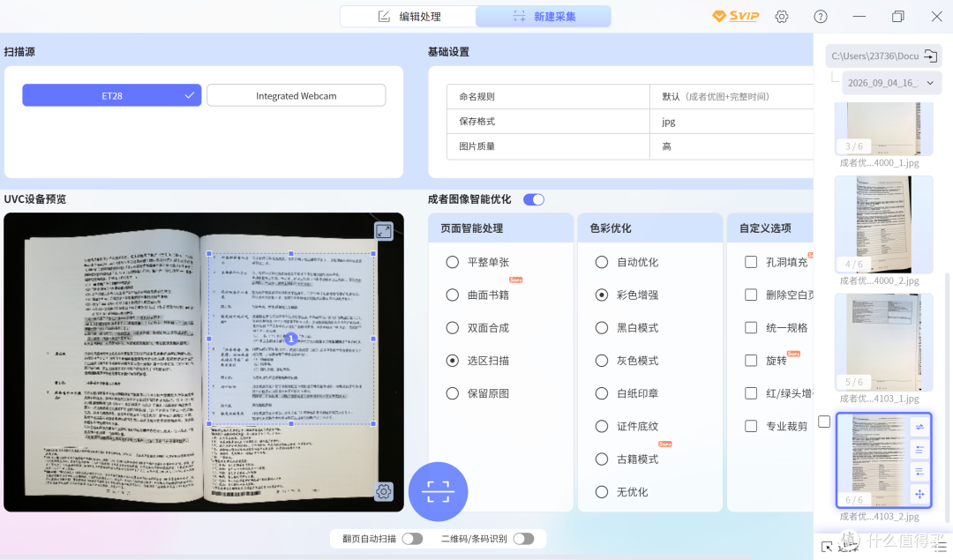Click file name 成者优...4000_2.jpg
This screenshot has width=953, height=560.
click(x=879, y=280)
